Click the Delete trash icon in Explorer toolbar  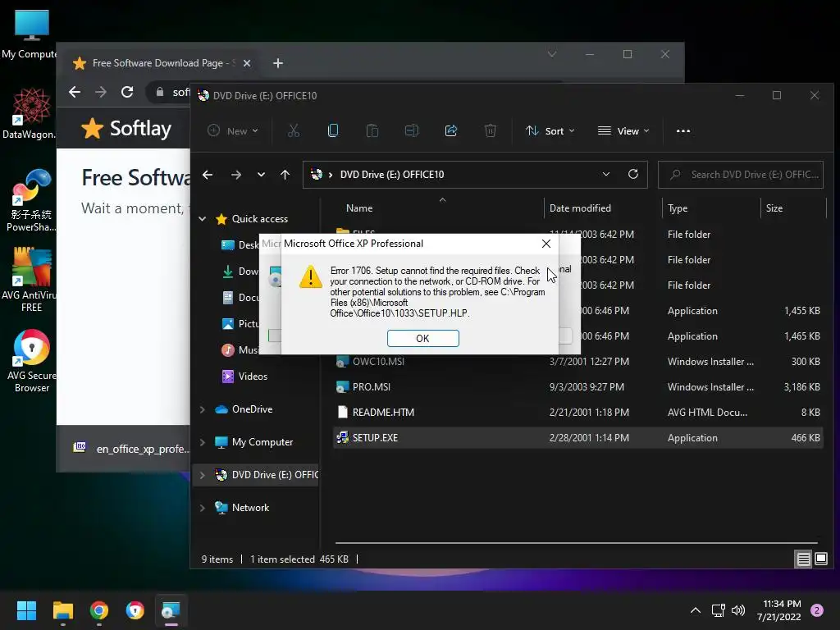pos(491,130)
